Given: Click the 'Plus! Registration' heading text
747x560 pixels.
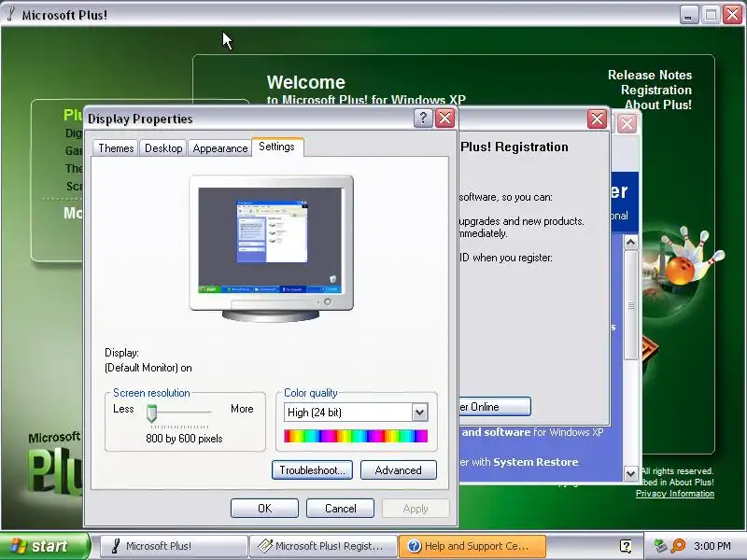Looking at the screenshot, I should [x=514, y=147].
